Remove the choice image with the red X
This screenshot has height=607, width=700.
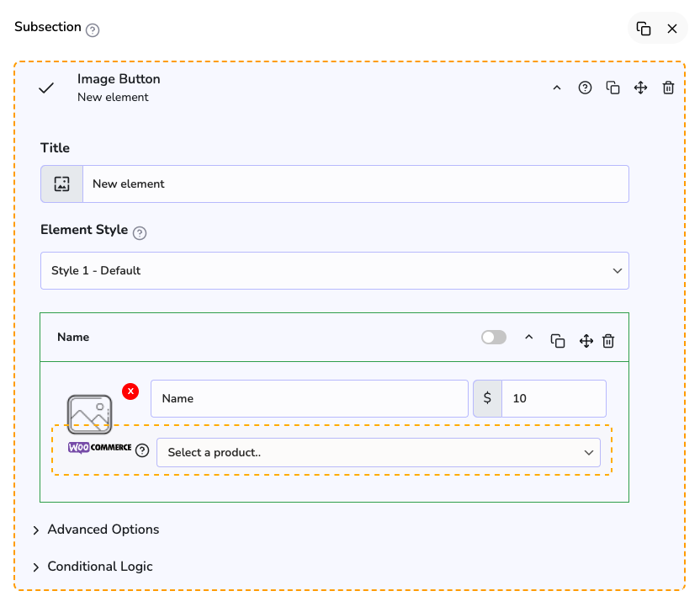tap(130, 391)
